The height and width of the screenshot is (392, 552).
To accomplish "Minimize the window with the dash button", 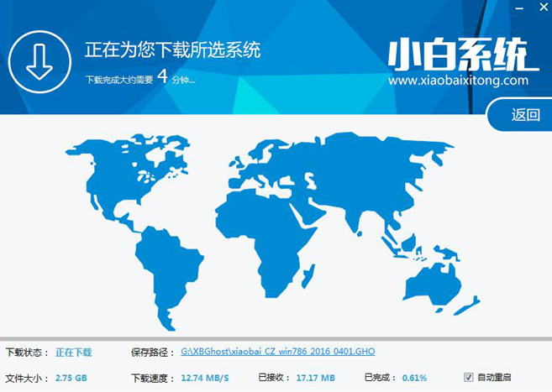I will click(x=519, y=8).
